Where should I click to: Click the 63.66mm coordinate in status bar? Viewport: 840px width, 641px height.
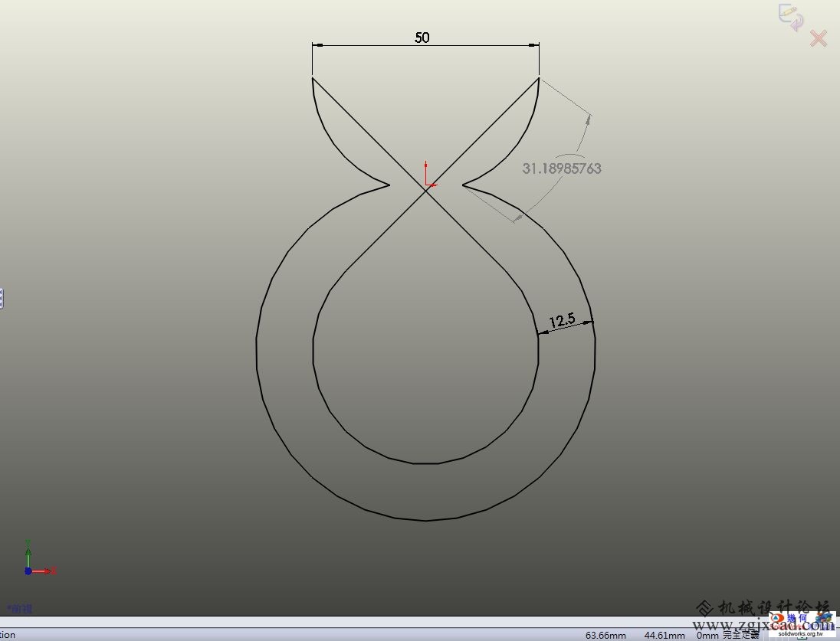(605, 635)
